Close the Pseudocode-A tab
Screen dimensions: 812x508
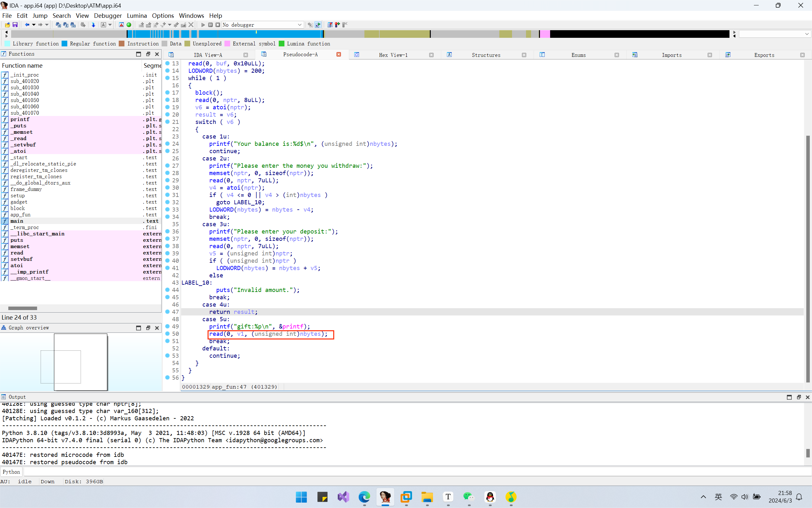(x=339, y=54)
